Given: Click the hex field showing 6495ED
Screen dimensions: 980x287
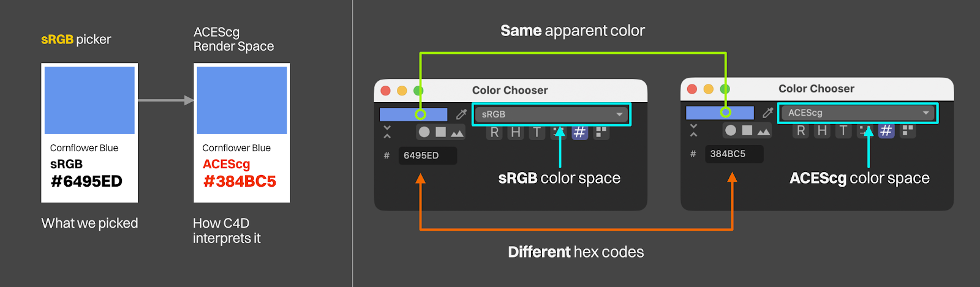Looking at the screenshot, I should [427, 155].
